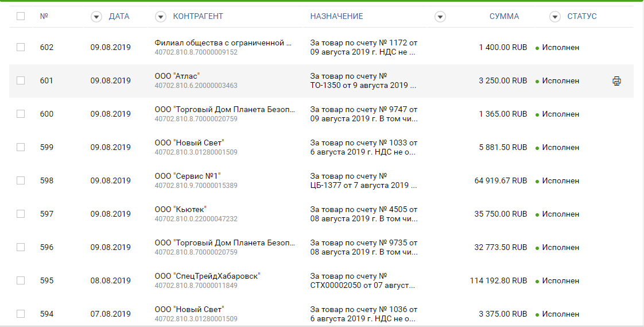Open ООО "Сервис №1" payment details
This screenshot has width=644, height=327.
188,176
